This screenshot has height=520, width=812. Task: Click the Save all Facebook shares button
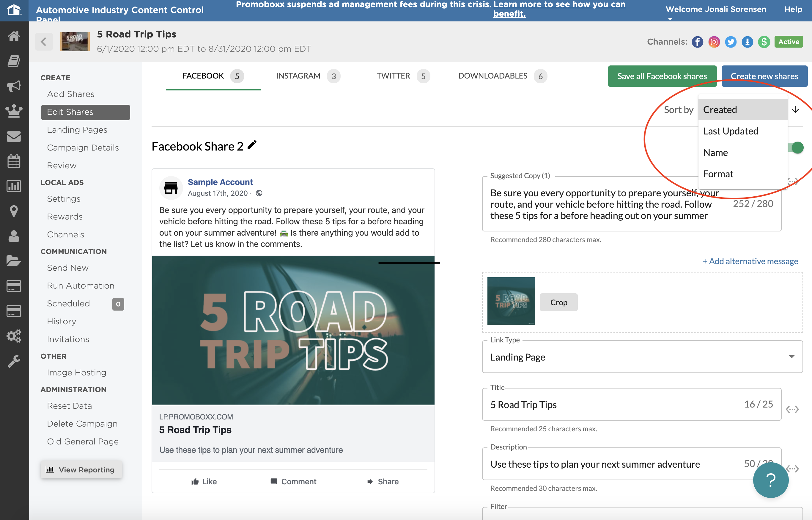[x=662, y=76]
